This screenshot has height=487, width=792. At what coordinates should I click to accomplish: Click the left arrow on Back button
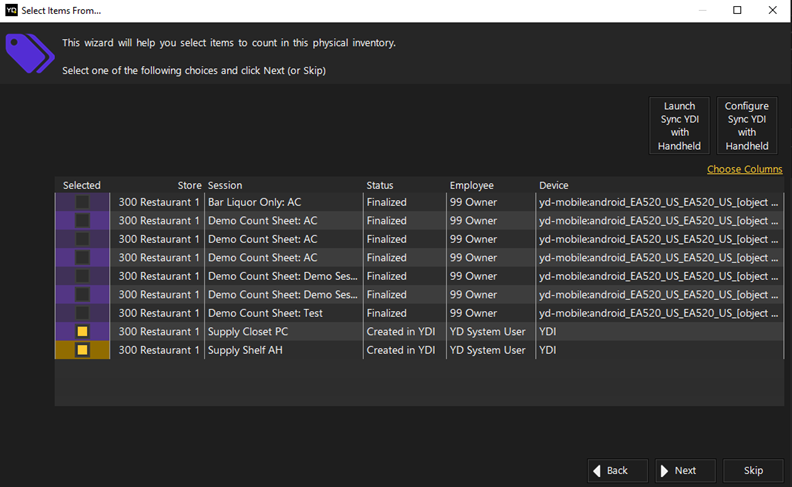tap(597, 470)
